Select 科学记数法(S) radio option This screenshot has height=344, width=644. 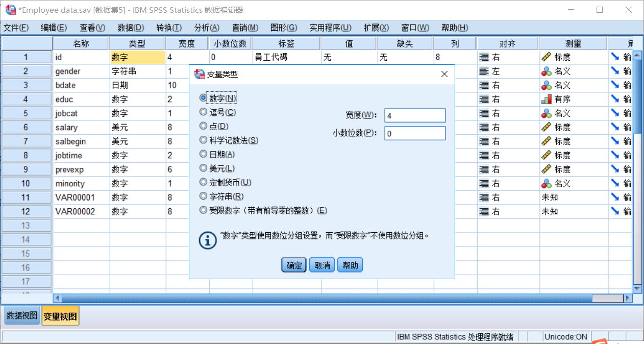203,140
